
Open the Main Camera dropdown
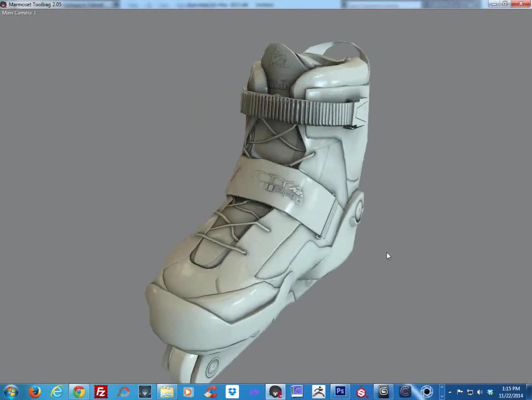click(19, 13)
